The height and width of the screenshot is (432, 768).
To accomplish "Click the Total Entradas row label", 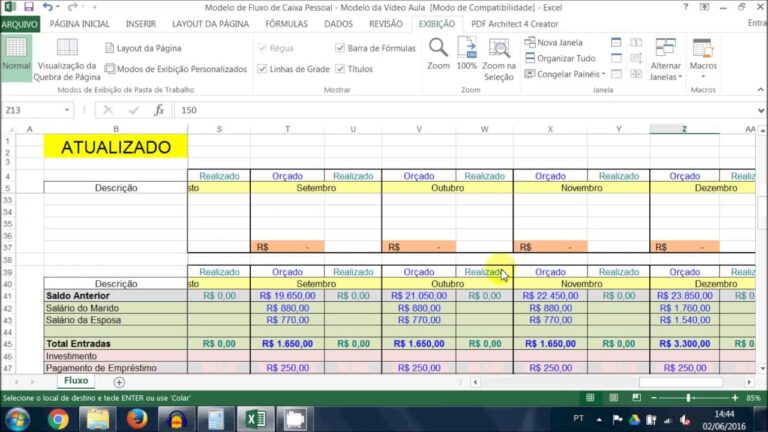I will tap(116, 344).
